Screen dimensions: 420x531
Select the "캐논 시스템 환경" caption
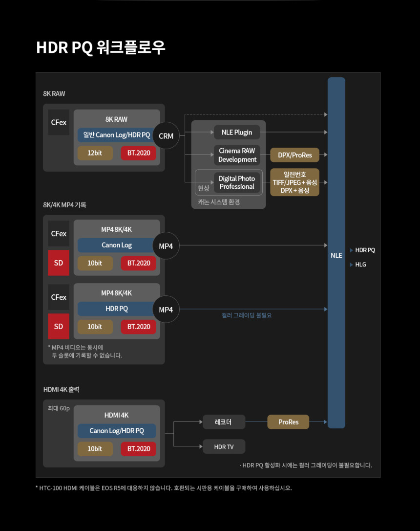tap(219, 202)
